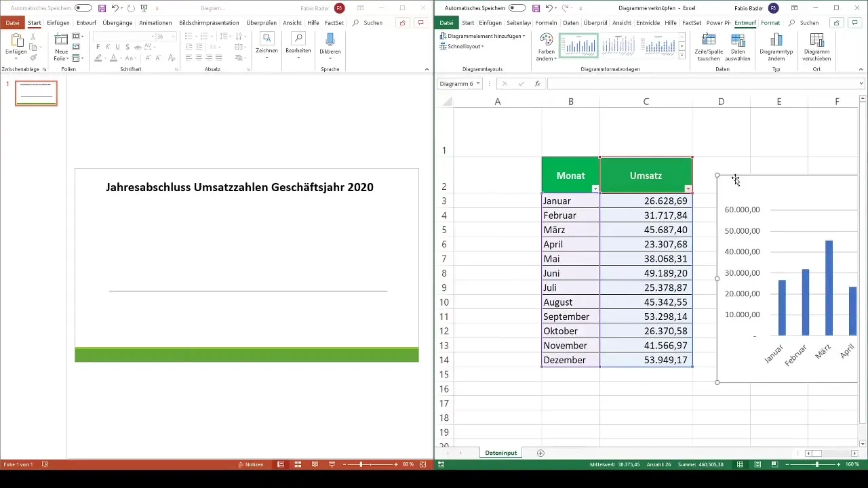The width and height of the screenshot is (868, 488).
Task: Expand the Excel formula bar
Action: click(x=861, y=83)
